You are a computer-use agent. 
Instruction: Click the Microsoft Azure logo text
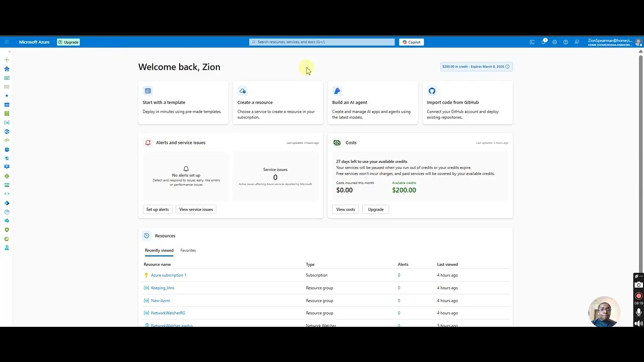tap(34, 42)
